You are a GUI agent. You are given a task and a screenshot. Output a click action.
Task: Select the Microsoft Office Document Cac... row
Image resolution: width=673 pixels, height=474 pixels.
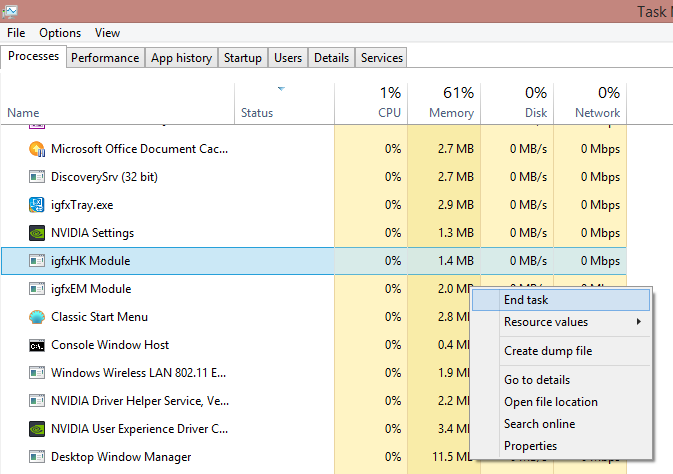314,149
